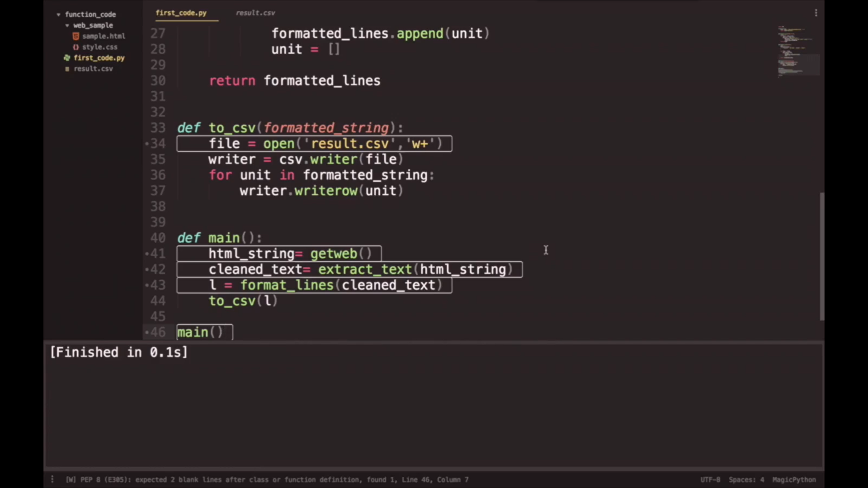
Task: Open result.csv in the sidebar
Action: point(93,69)
